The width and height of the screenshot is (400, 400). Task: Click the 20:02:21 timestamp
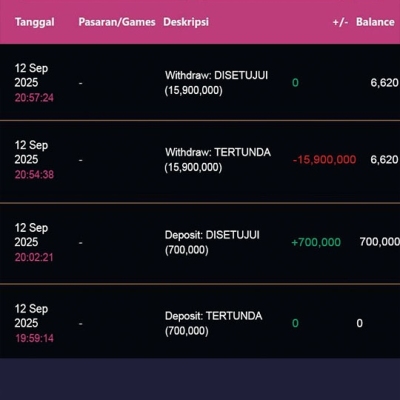coord(34,257)
